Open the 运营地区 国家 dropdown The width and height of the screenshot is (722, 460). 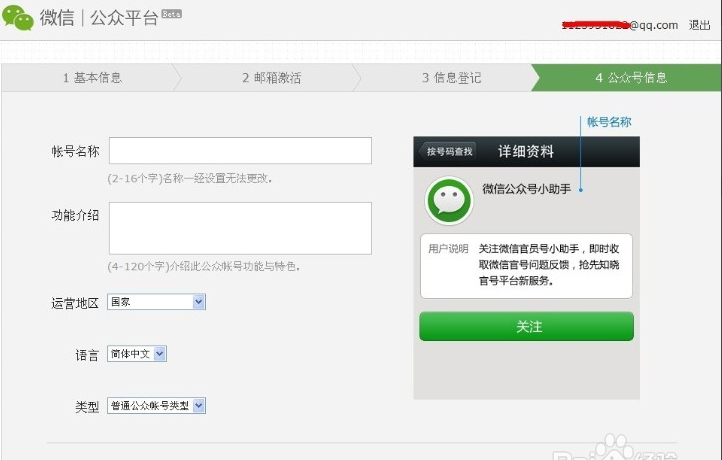click(157, 302)
